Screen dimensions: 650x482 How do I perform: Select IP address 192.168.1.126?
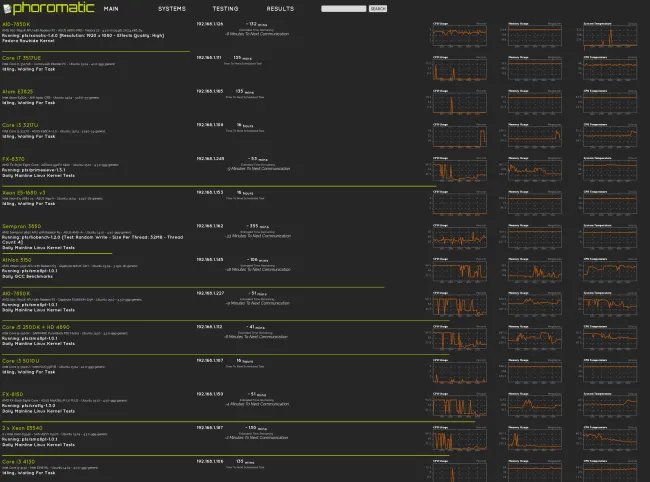point(210,24)
